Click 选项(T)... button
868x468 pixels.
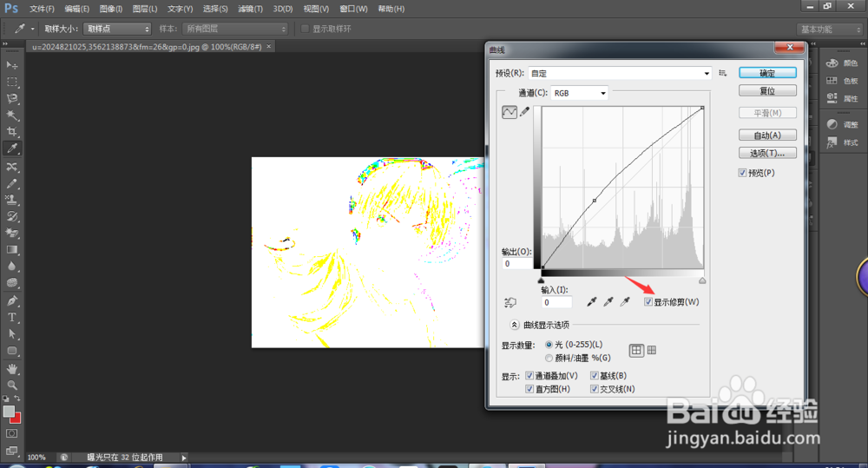click(767, 153)
